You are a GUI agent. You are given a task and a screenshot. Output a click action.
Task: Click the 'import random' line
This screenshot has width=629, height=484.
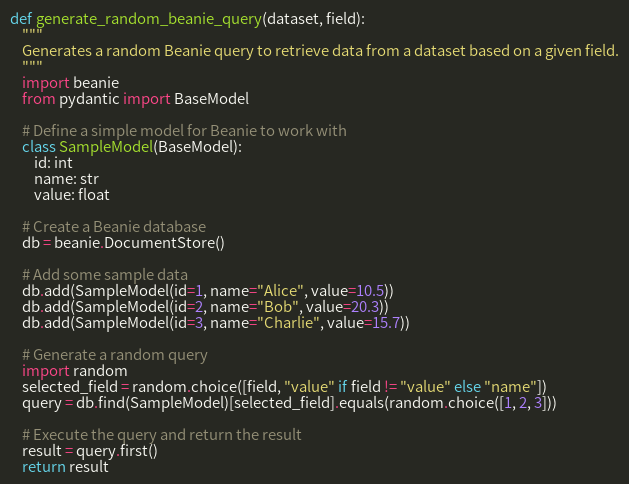coord(75,371)
